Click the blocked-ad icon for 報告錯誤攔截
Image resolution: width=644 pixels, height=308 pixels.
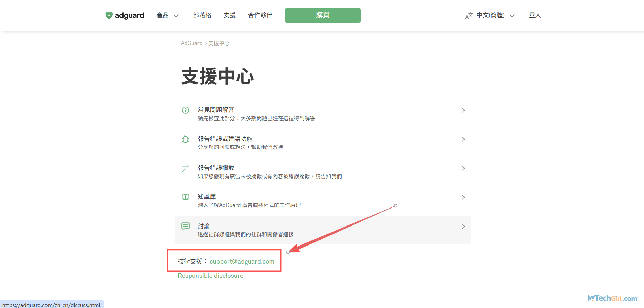coord(185,168)
